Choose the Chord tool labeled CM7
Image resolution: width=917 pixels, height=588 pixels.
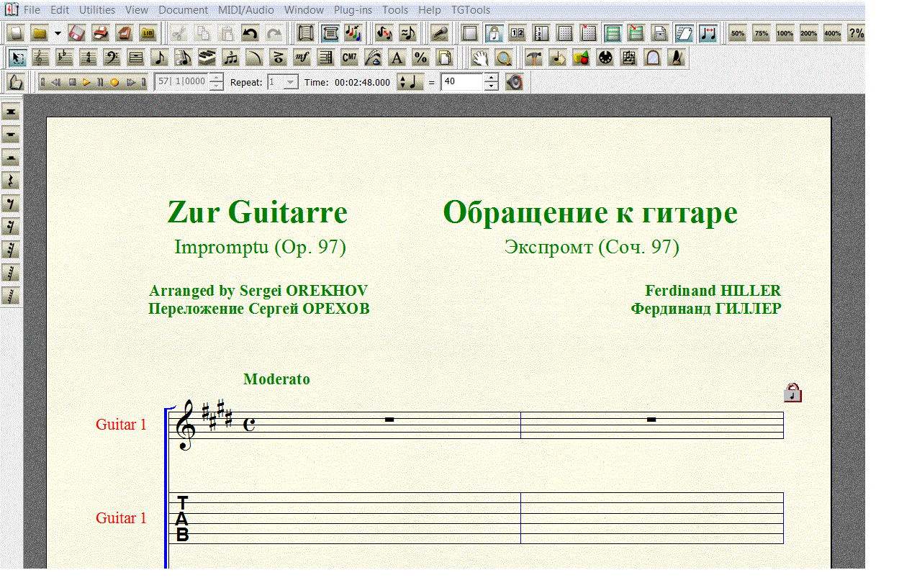pyautogui.click(x=349, y=58)
